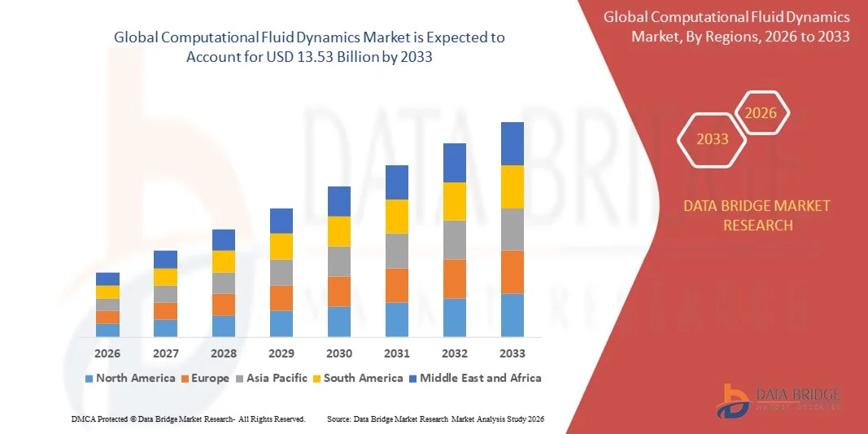Click the DATA BRIDGE MARKET RESEARCH yellow text

[x=758, y=215]
